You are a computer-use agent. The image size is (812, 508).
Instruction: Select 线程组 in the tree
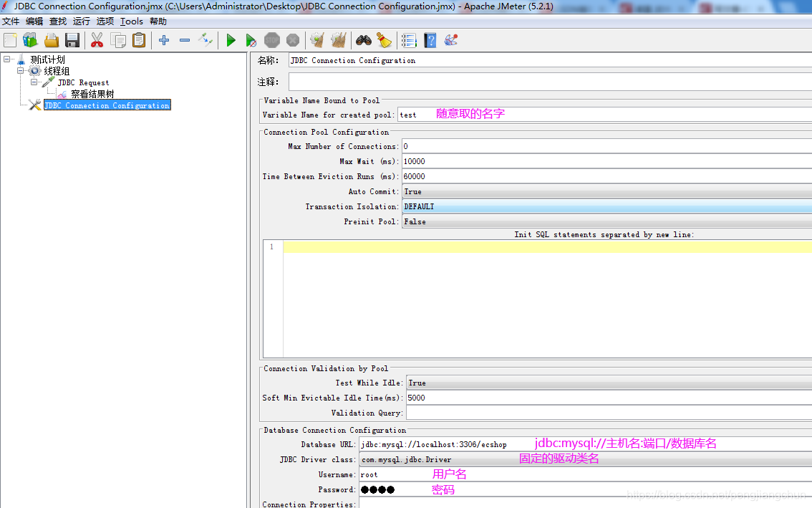(x=57, y=71)
